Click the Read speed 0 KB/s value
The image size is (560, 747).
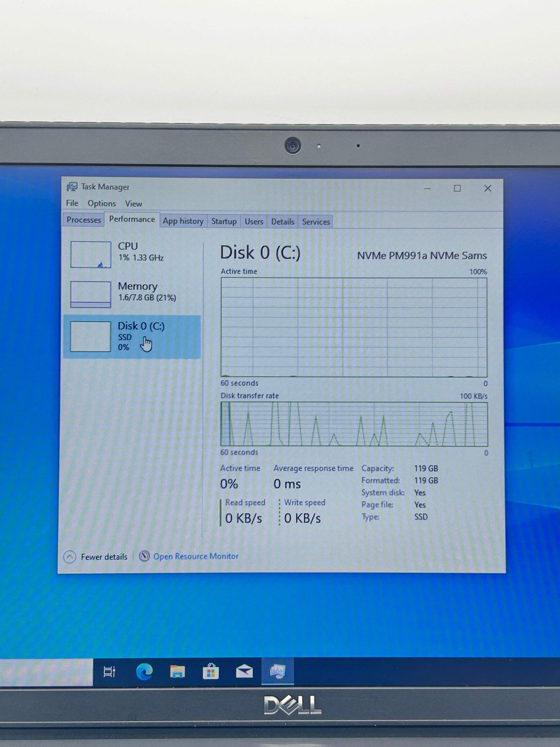[244, 518]
